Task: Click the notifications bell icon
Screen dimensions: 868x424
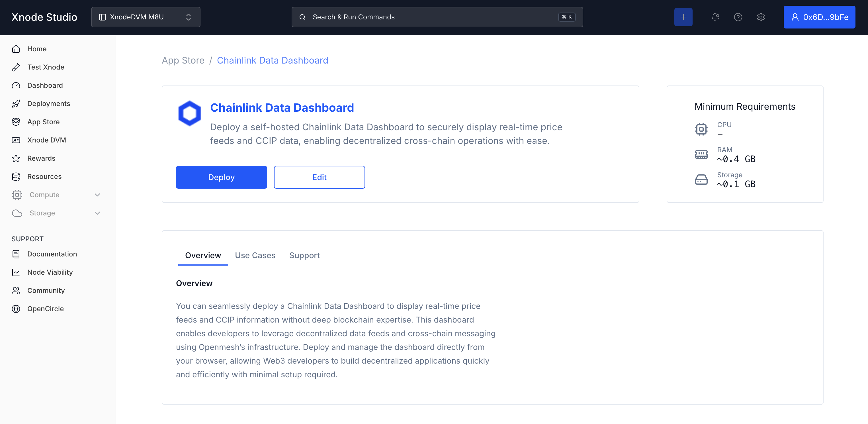Action: [715, 17]
